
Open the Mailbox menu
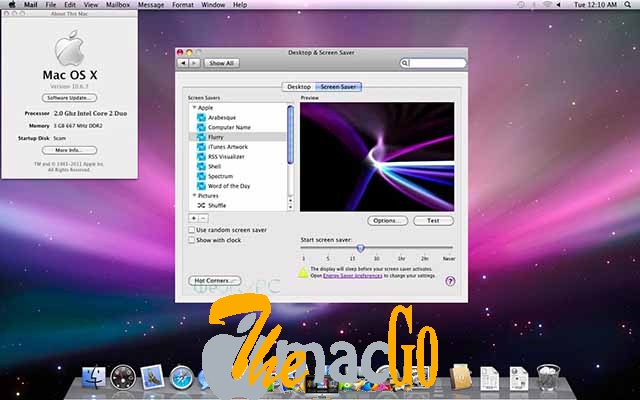(118, 5)
